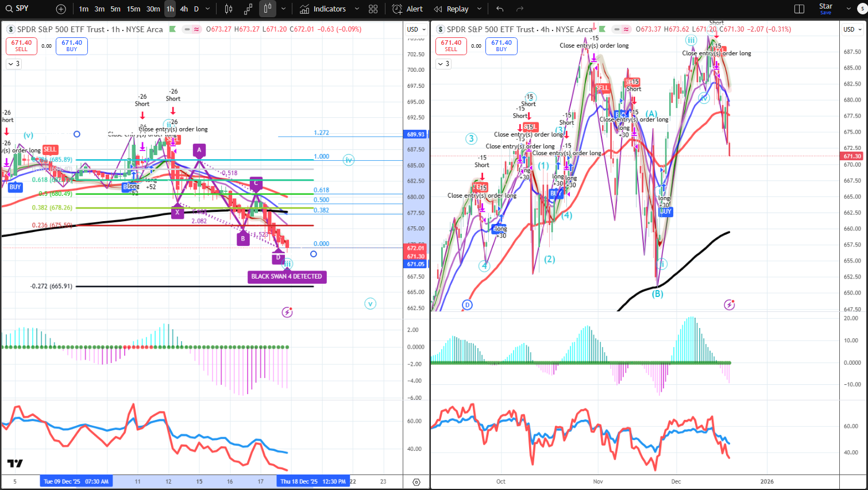Viewport: 868px width, 490px height.
Task: Click the 671.30 price label on 4h axis
Action: click(852, 156)
